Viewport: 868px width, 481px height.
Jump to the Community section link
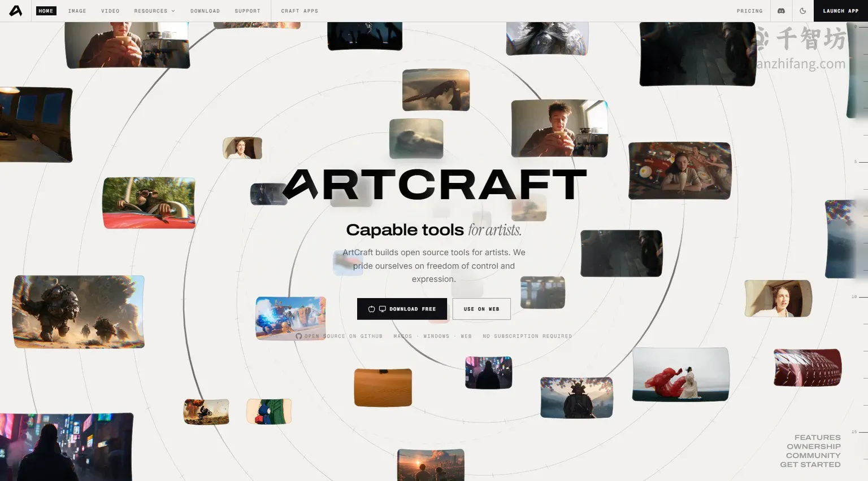(813, 456)
